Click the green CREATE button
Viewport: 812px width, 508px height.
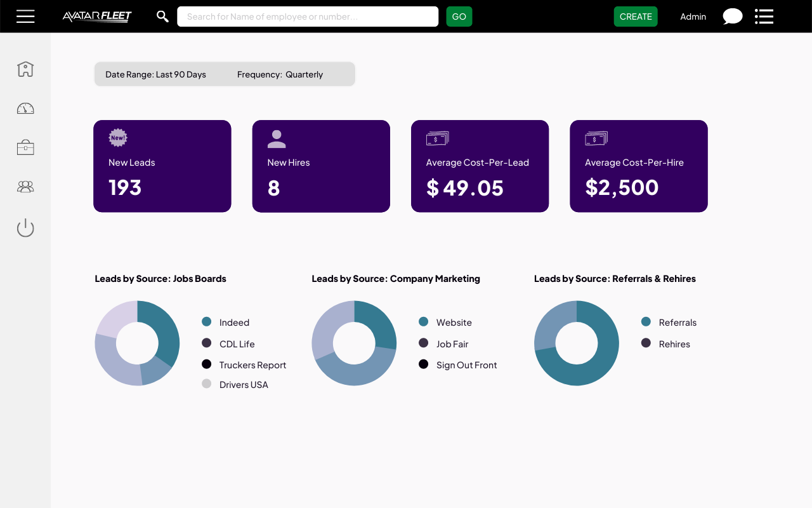636,17
